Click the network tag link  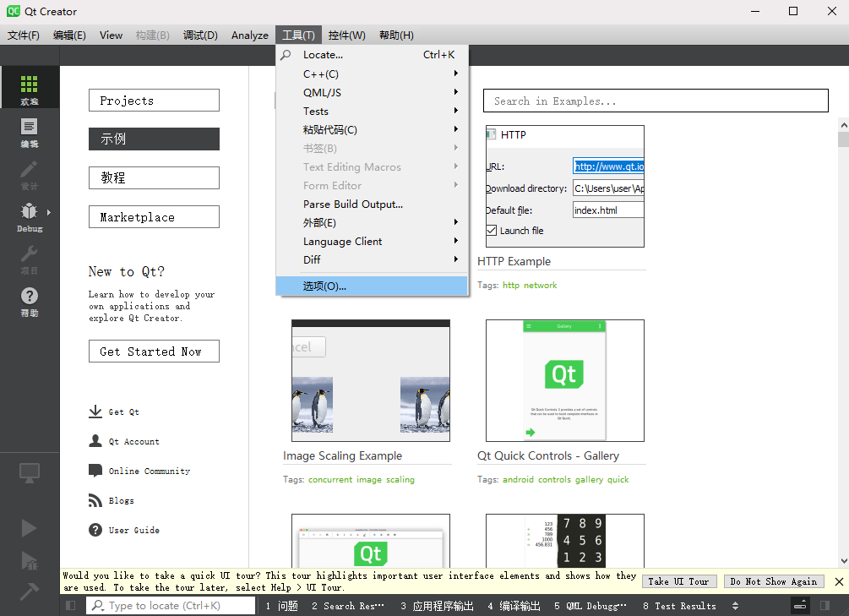pyautogui.click(x=540, y=285)
